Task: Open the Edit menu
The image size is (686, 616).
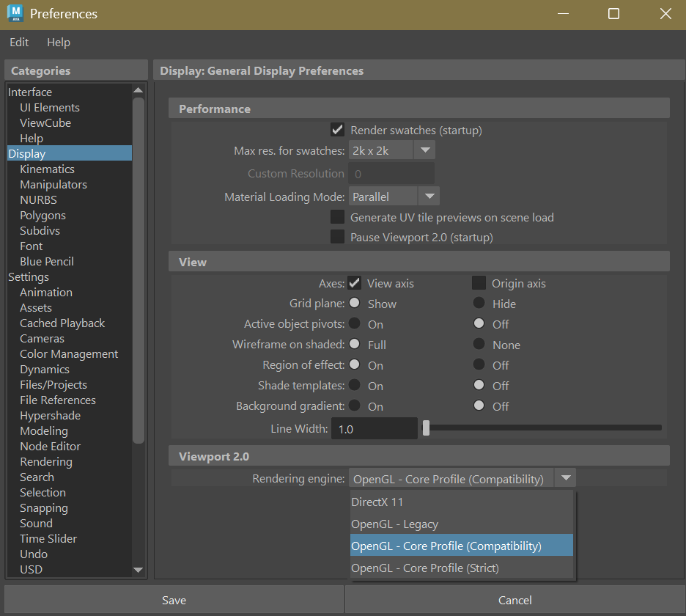Action: tap(19, 43)
